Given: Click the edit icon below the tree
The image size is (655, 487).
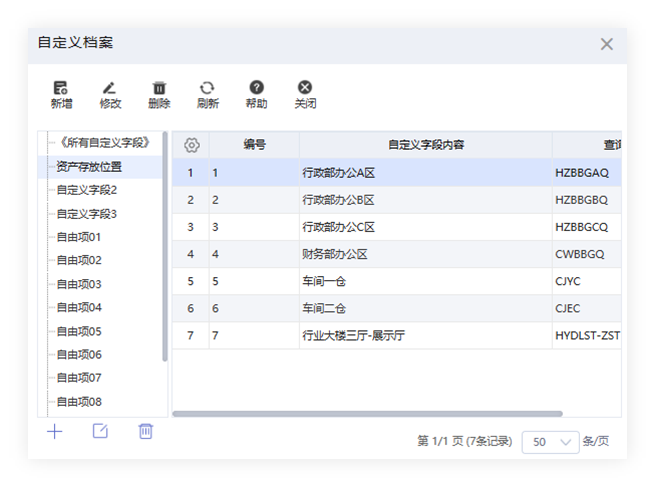Looking at the screenshot, I should click(100, 431).
